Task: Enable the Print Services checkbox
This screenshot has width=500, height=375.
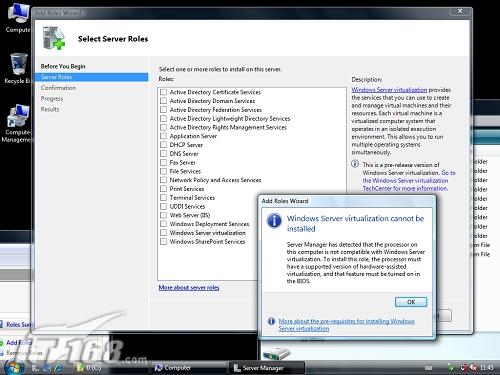Action: coord(163,189)
